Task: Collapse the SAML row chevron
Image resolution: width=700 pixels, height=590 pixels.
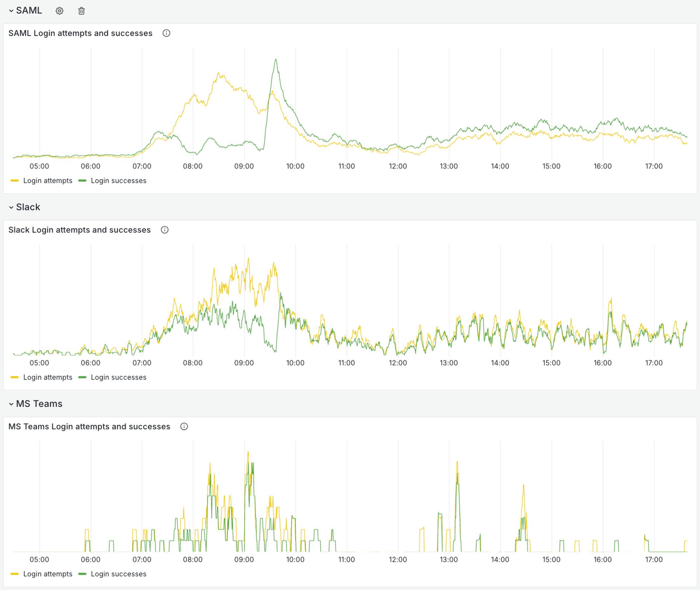Action: pos(11,11)
